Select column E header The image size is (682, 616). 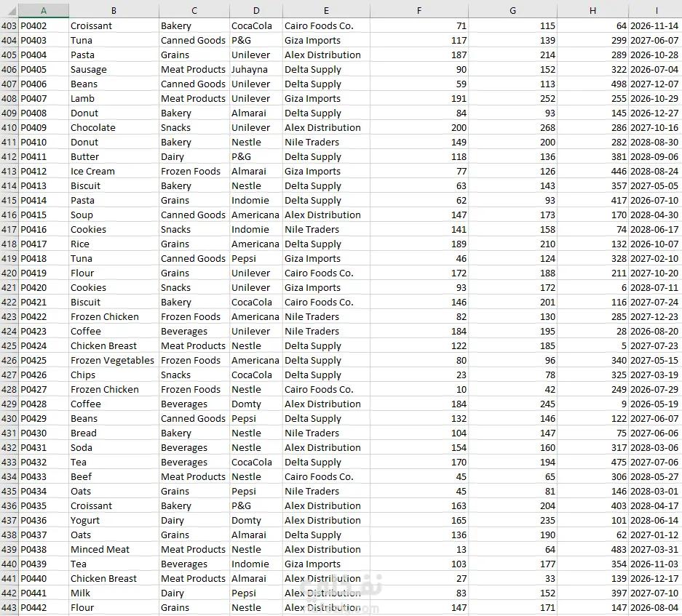point(326,10)
